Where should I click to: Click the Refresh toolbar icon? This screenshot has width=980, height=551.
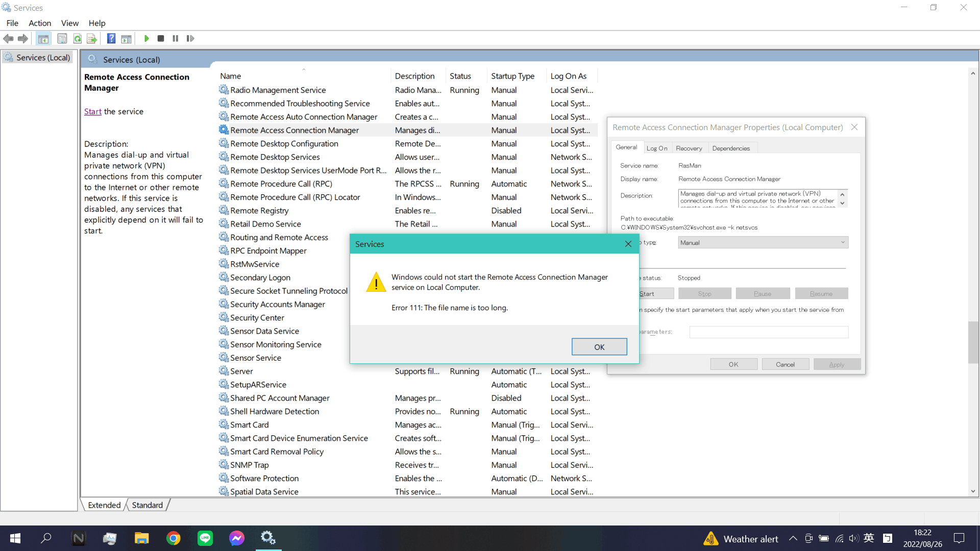[x=77, y=38]
